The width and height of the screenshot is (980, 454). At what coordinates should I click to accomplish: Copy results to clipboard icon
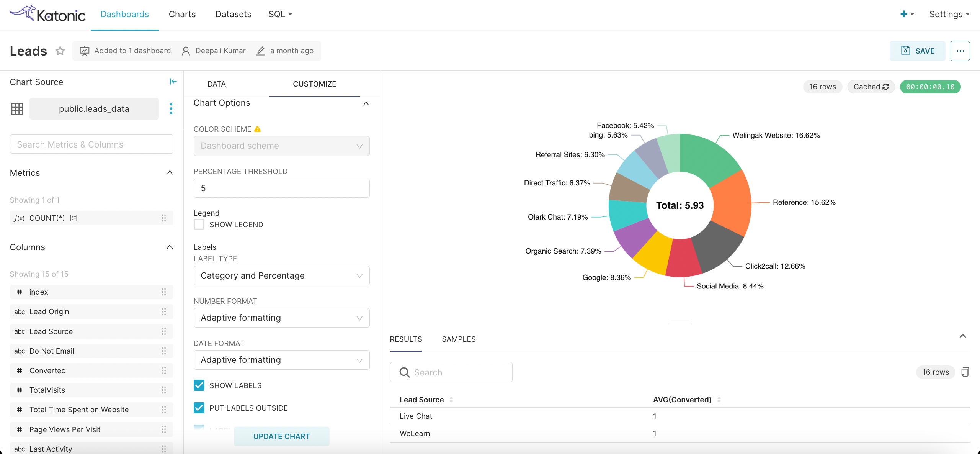[965, 372]
